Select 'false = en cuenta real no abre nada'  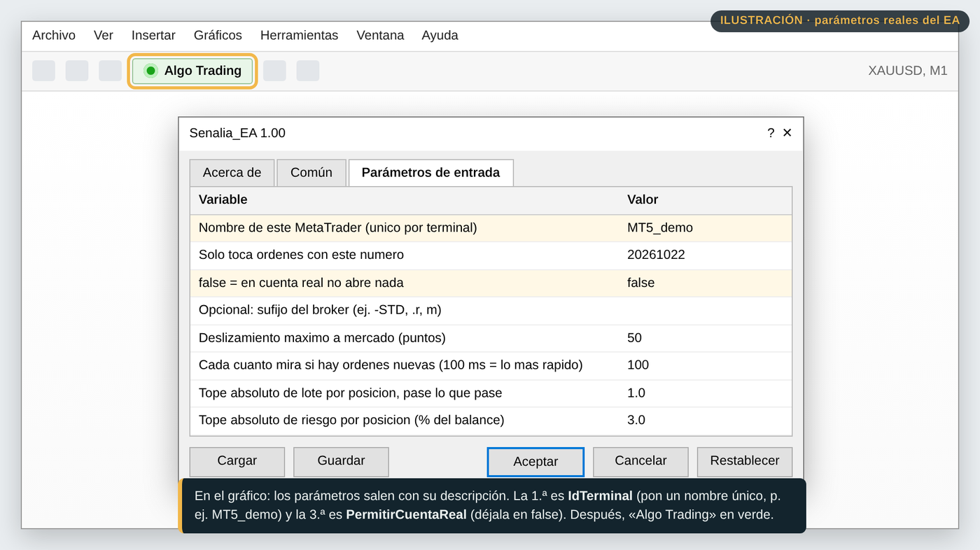[x=491, y=283]
